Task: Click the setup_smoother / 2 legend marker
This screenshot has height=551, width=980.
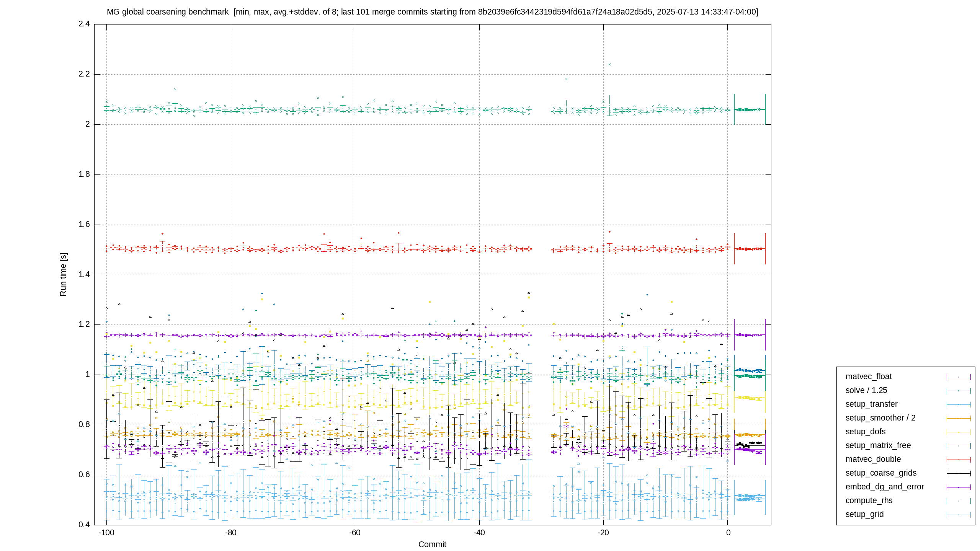Action: (x=959, y=418)
